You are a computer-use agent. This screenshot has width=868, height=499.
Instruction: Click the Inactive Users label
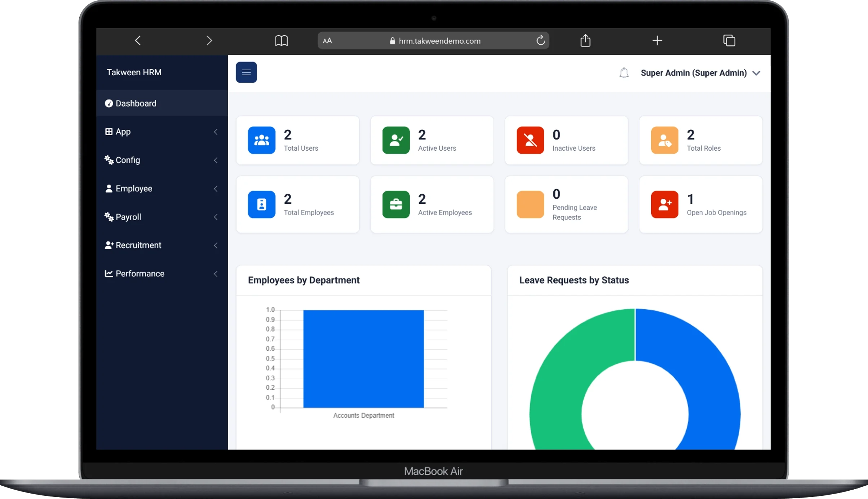point(574,148)
